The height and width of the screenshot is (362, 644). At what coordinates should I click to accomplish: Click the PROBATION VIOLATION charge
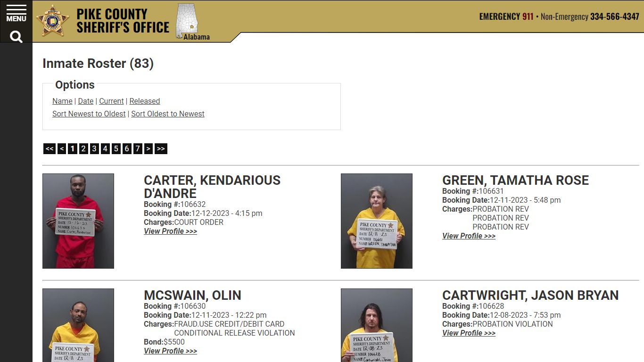(x=512, y=324)
